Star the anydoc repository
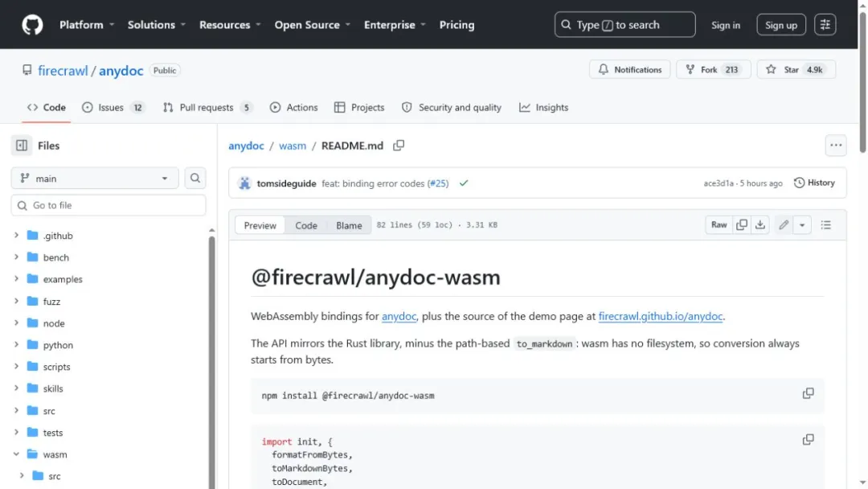 (x=796, y=70)
